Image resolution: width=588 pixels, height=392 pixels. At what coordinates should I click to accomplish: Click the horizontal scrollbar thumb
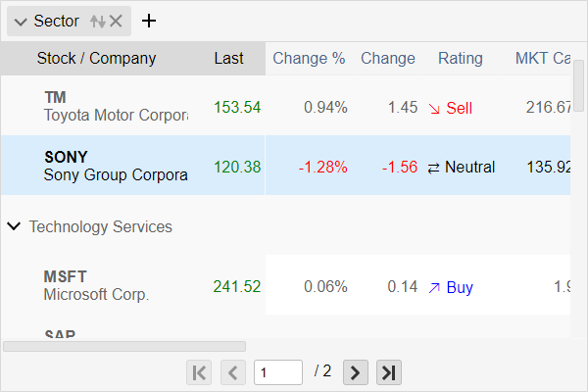(124, 346)
